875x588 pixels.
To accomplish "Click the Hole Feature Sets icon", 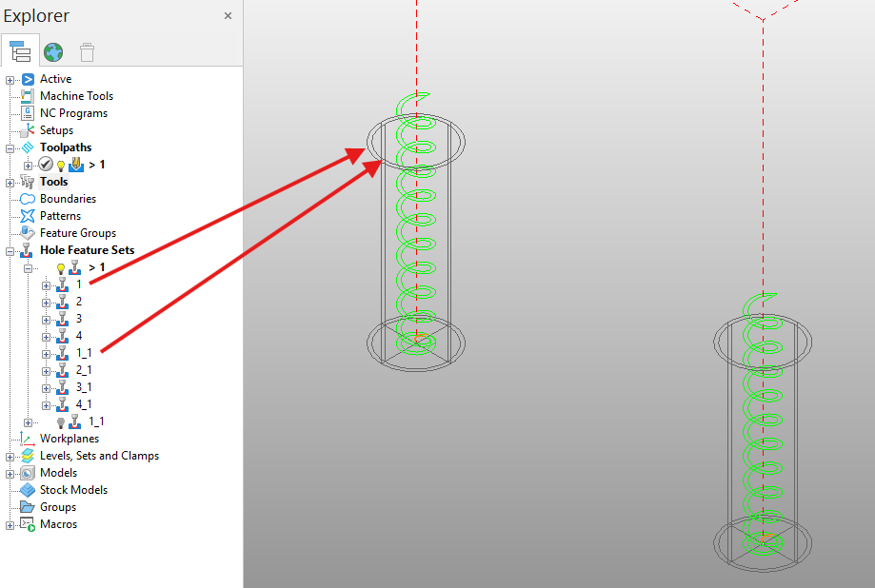I will tap(29, 249).
